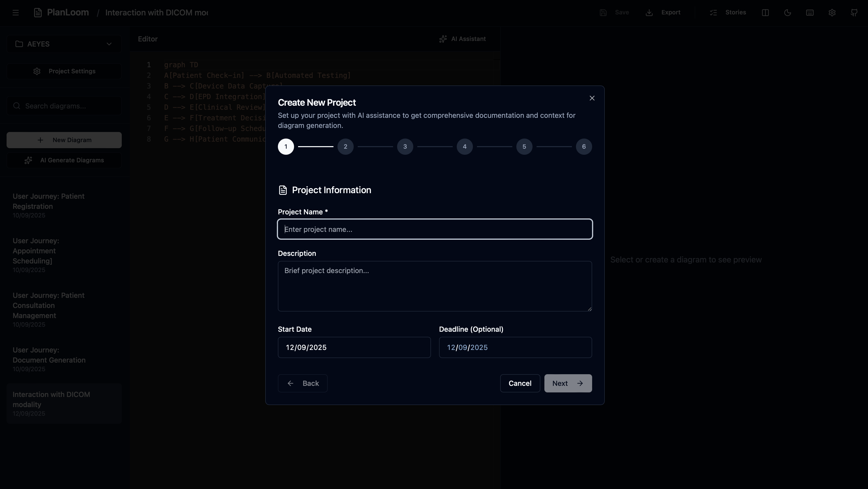
Task: Click the Description text area
Action: click(435, 286)
